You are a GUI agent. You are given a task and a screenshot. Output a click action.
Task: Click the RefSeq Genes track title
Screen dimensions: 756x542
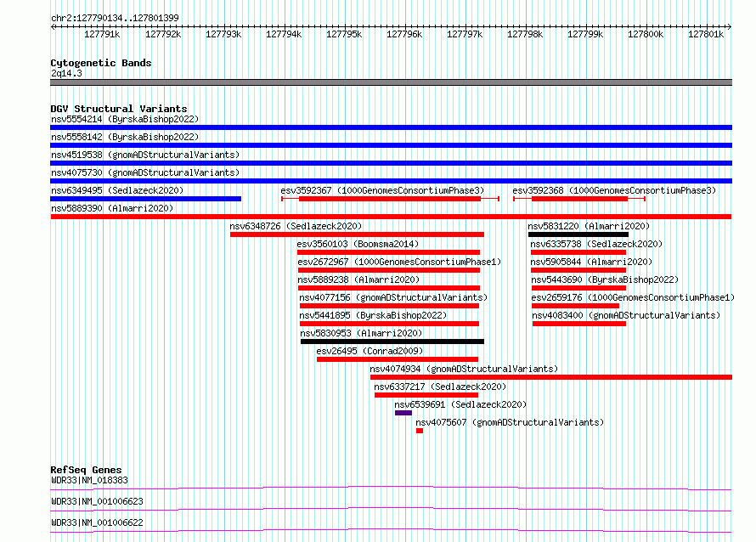click(86, 470)
